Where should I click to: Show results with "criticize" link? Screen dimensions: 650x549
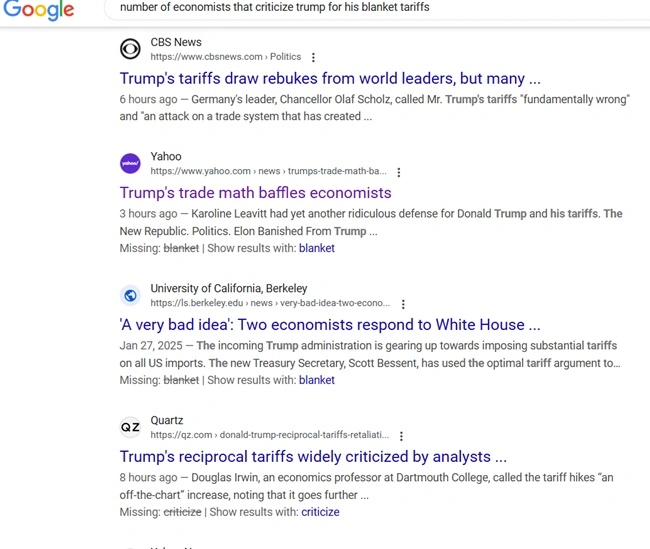[320, 512]
